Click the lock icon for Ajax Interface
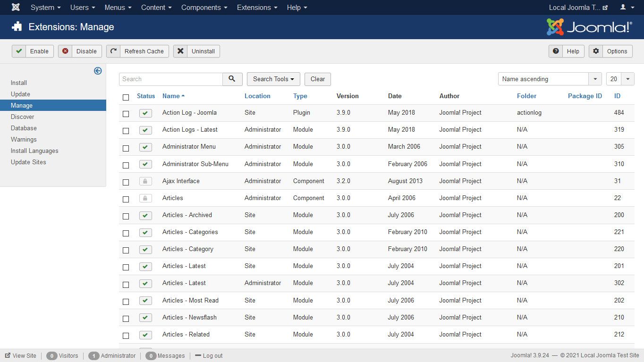Viewport: 644px width, 362px height. coord(145,181)
